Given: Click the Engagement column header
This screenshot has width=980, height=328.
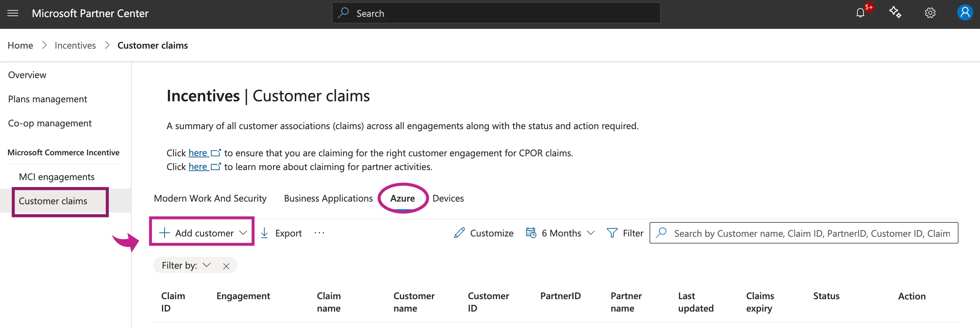Looking at the screenshot, I should [243, 296].
